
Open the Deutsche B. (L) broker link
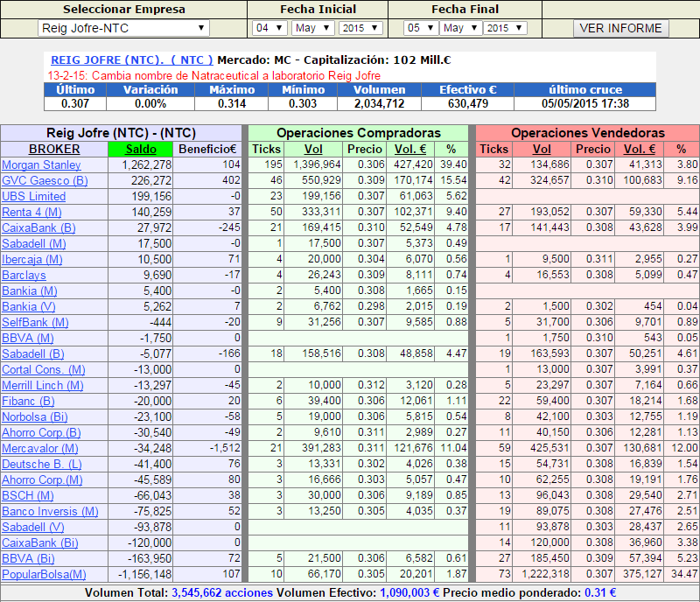41,465
